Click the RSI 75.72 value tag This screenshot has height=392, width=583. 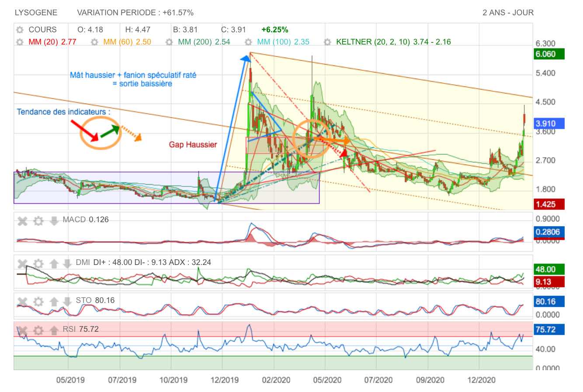[x=549, y=330]
